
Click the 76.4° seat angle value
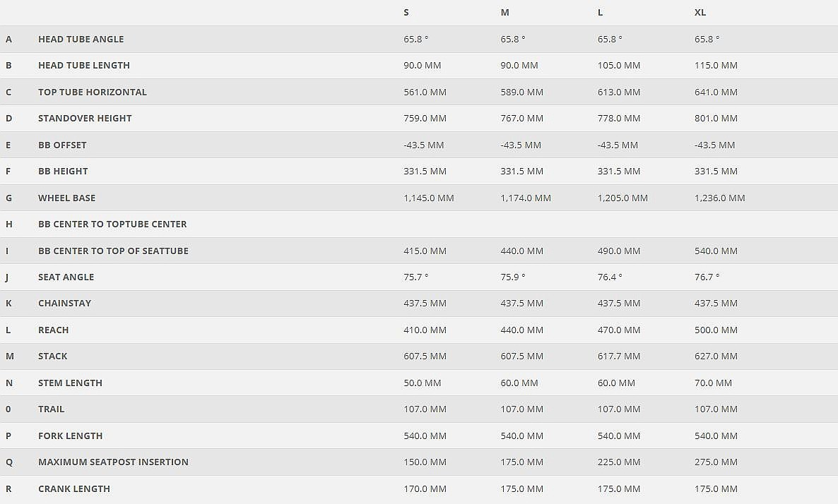[610, 277]
